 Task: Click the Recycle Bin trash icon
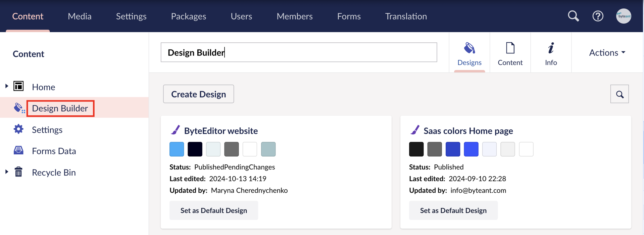click(x=18, y=172)
